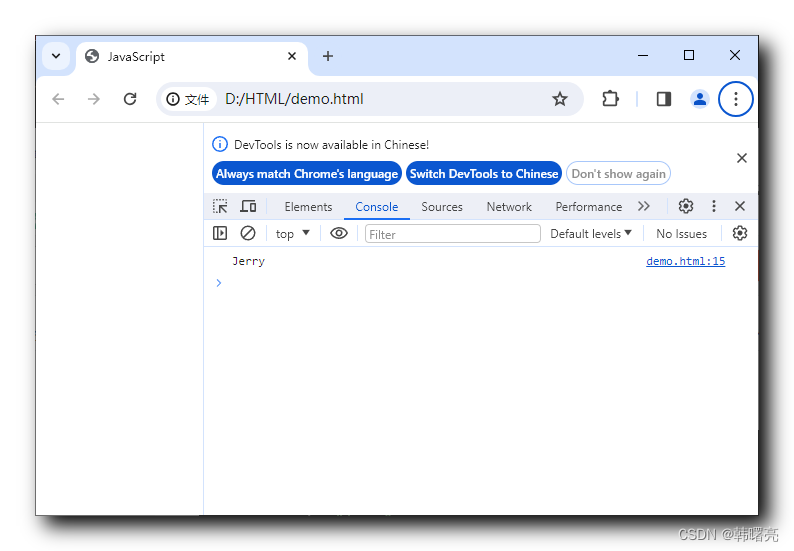Open DevTools settings gear
794x551 pixels.
tap(686, 206)
